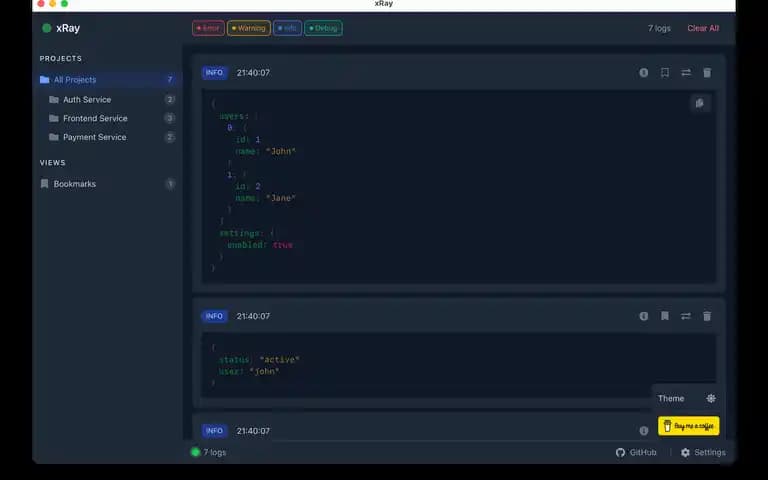Click the INFO badge on status active log
The image size is (768, 480).
click(214, 316)
